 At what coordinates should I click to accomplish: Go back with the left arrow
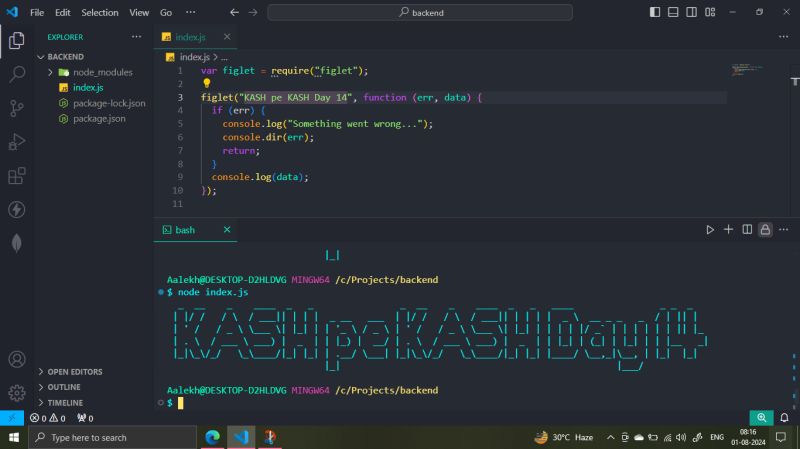234,12
